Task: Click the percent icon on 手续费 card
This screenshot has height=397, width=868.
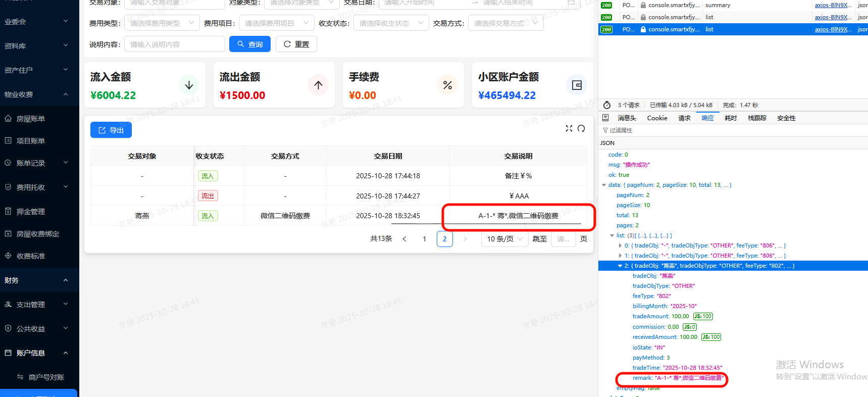Action: [x=447, y=85]
